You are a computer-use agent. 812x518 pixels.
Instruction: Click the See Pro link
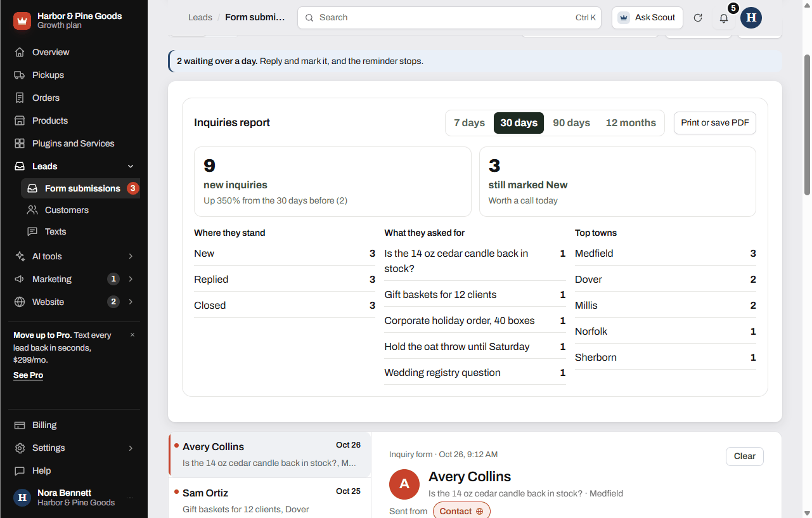tap(28, 375)
